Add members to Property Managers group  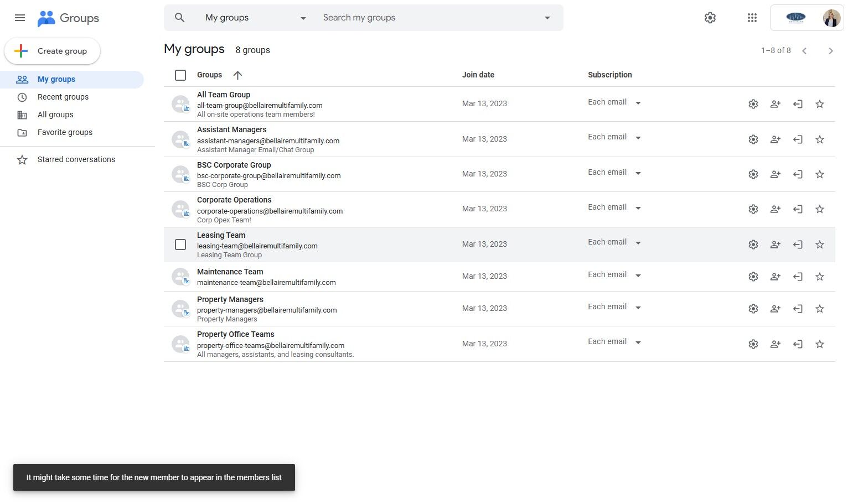click(775, 309)
